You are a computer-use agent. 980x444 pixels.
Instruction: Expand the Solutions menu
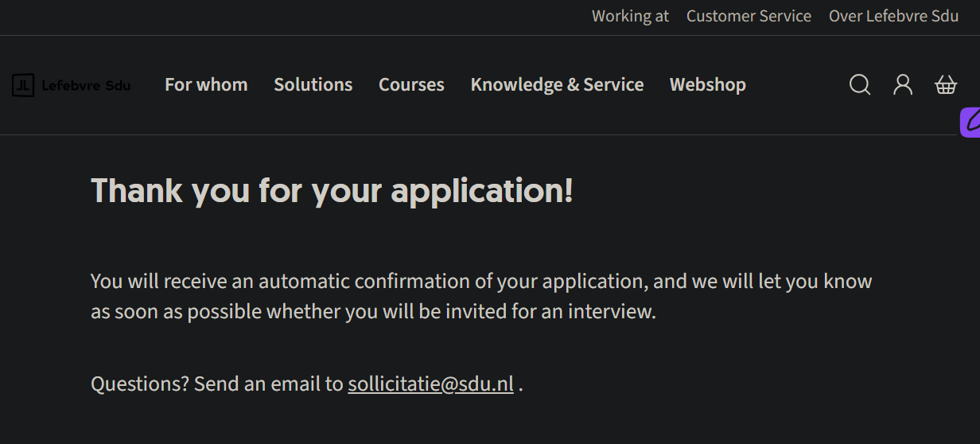(313, 84)
